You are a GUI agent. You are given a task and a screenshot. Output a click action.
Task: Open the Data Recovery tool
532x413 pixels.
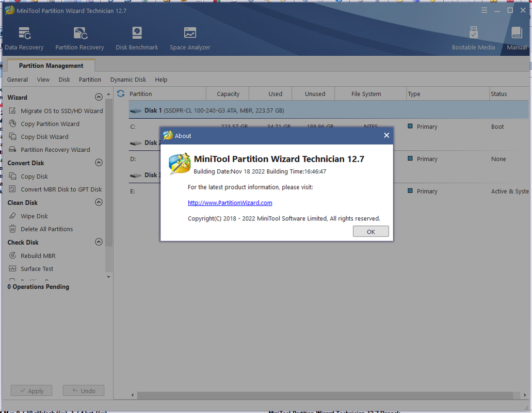coord(24,38)
